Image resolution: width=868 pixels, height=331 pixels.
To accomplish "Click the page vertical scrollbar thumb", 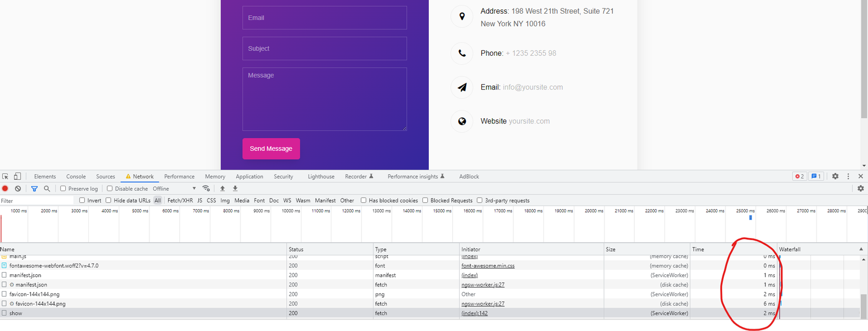I will (864, 59).
